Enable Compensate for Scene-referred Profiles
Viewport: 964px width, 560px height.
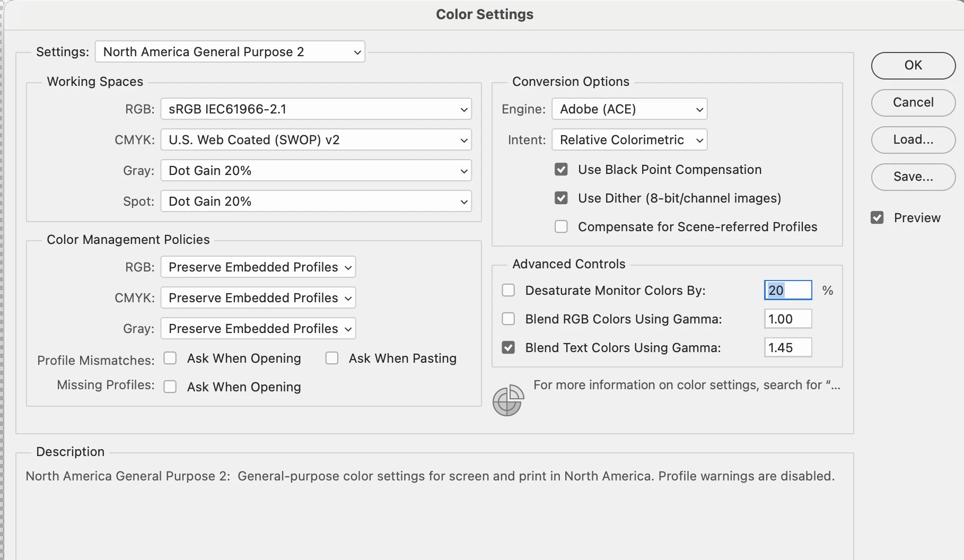click(x=561, y=227)
